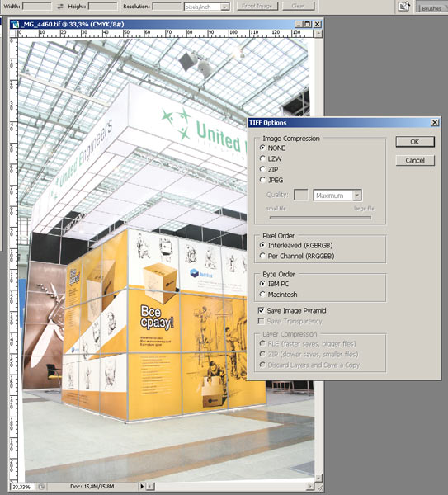Click the icon beside the zoom percentage field
Screen dimensions: 448x495
pos(41,487)
